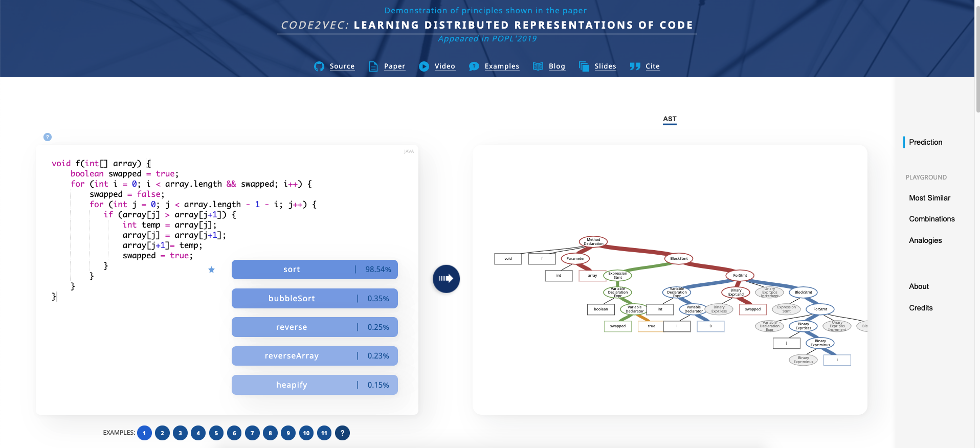Open the Slides link

point(605,66)
